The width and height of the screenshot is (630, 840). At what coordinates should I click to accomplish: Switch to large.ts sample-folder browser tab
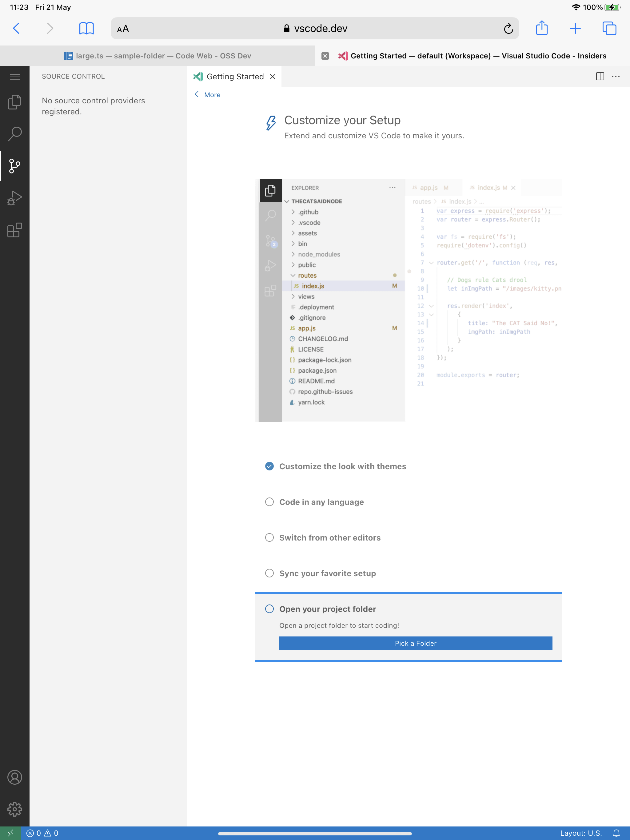pyautogui.click(x=157, y=56)
